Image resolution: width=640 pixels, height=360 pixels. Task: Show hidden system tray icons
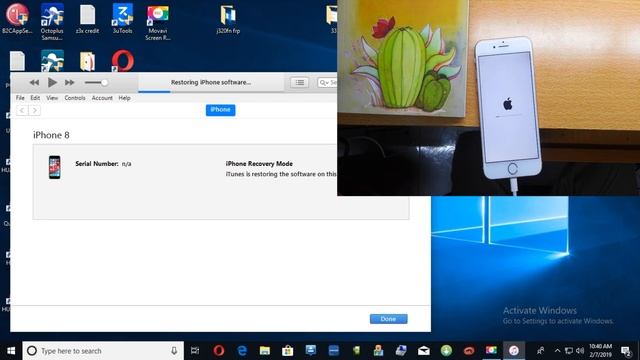coord(557,351)
